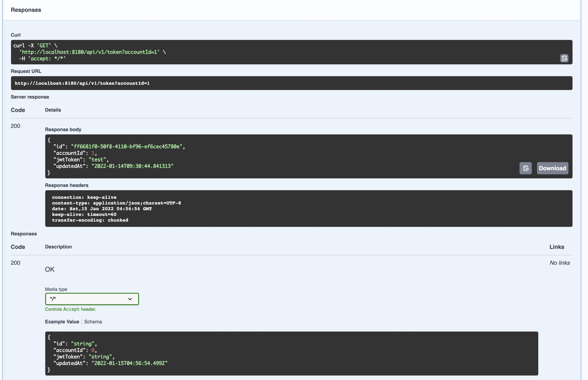
Task: Copy the response body to clipboard
Action: pos(525,168)
